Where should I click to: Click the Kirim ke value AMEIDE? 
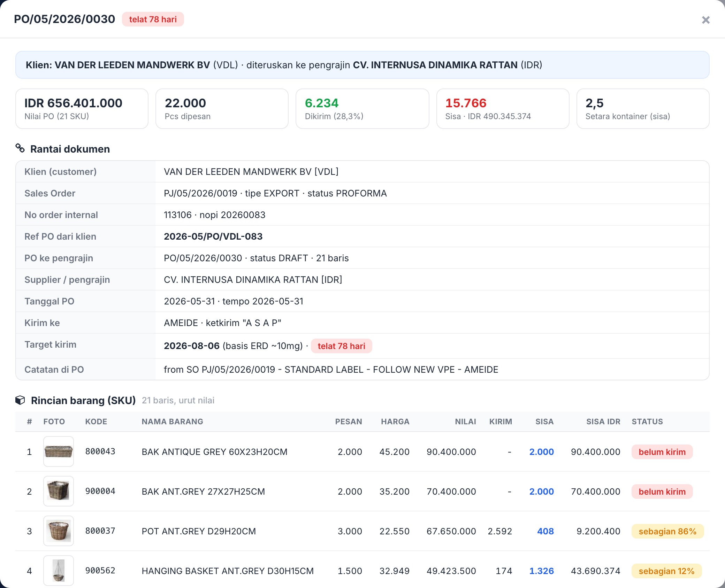[x=181, y=323]
